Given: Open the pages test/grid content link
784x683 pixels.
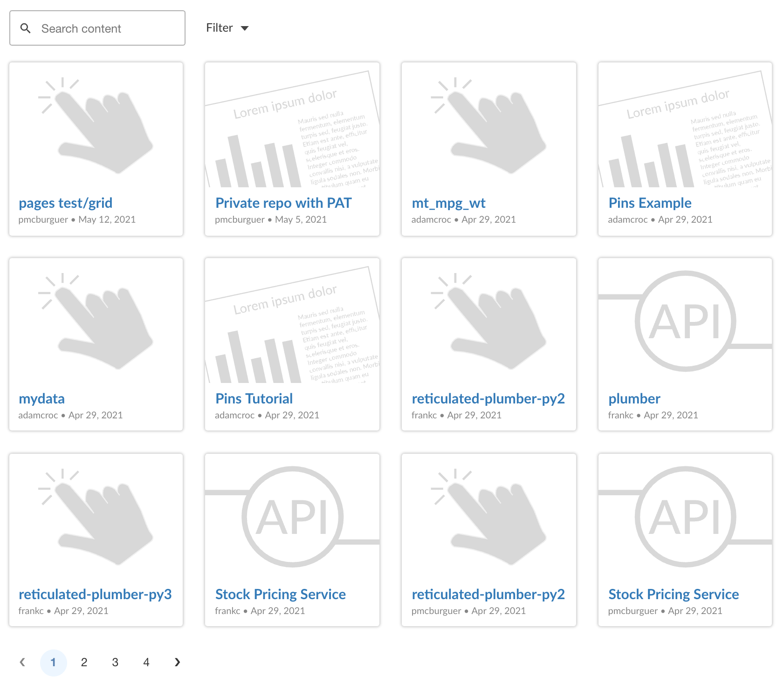Looking at the screenshot, I should point(65,203).
